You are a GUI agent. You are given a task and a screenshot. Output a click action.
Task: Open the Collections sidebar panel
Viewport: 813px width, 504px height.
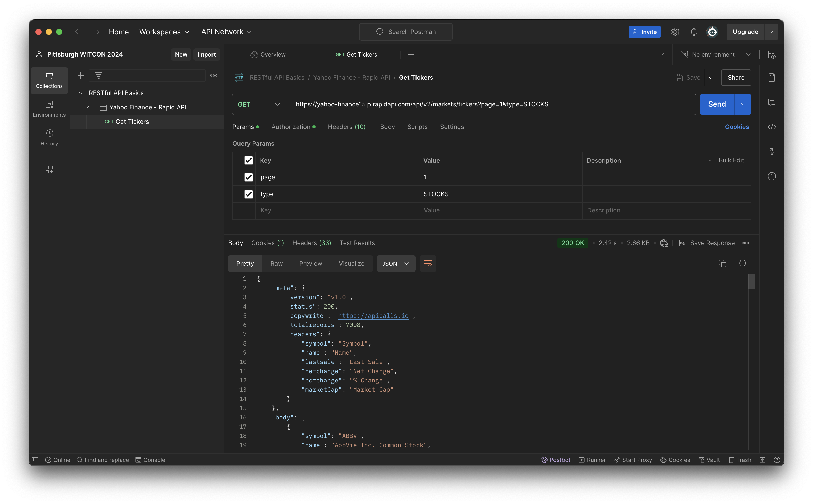[x=49, y=80]
